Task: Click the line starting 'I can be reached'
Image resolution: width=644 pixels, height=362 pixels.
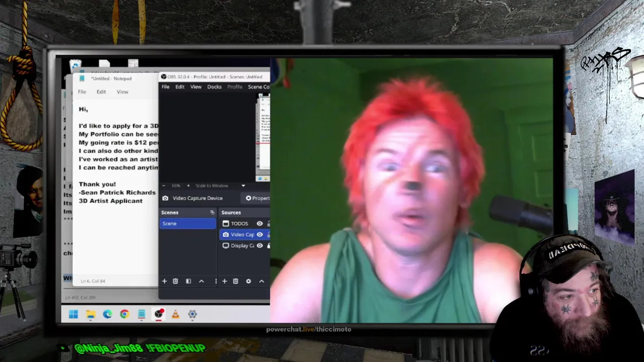Action: (118, 167)
